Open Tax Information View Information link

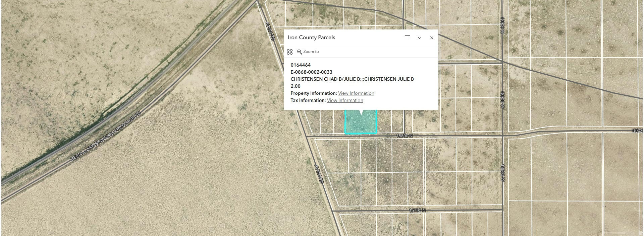pos(345,100)
